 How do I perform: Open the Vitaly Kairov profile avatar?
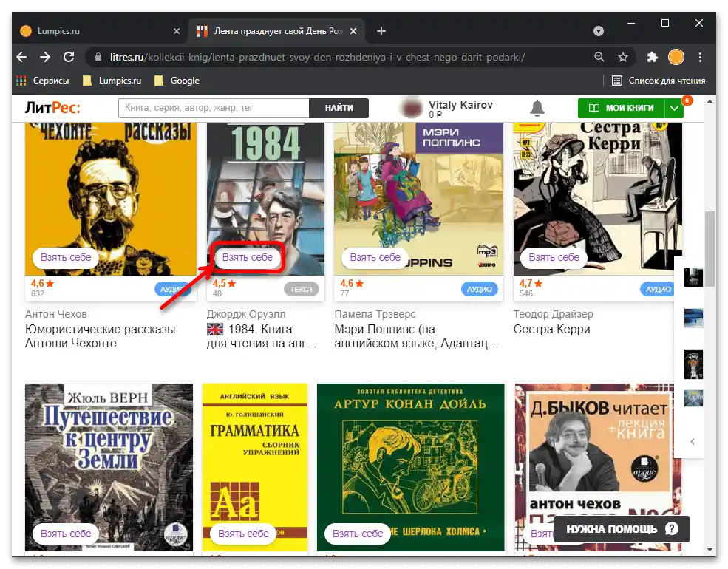pyautogui.click(x=411, y=108)
